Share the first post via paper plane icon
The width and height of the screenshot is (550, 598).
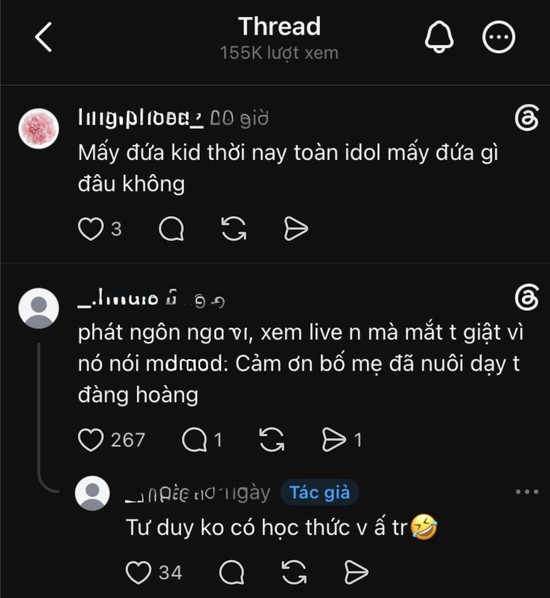(x=296, y=229)
